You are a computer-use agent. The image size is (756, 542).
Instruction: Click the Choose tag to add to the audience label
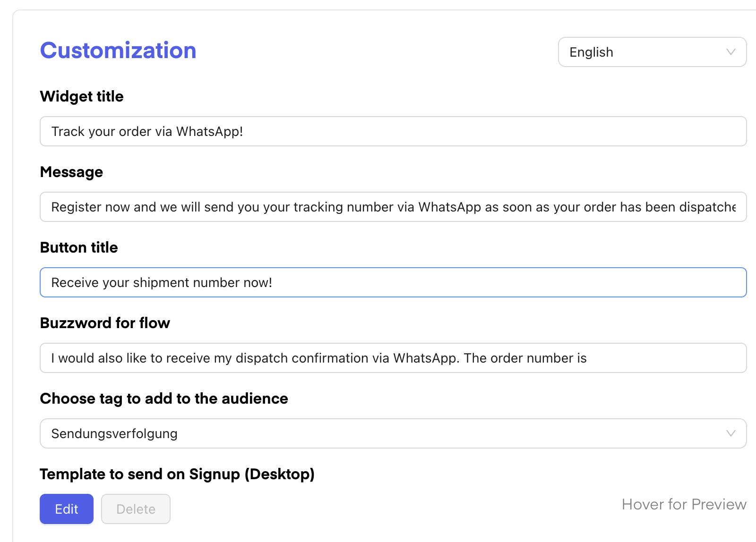click(x=164, y=398)
